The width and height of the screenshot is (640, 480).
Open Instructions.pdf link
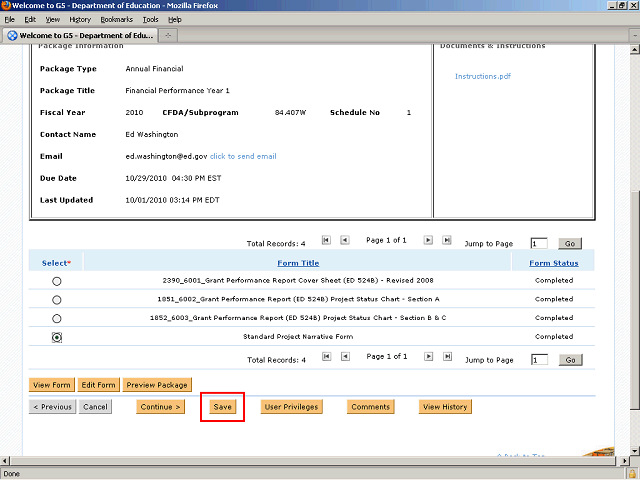tap(482, 76)
